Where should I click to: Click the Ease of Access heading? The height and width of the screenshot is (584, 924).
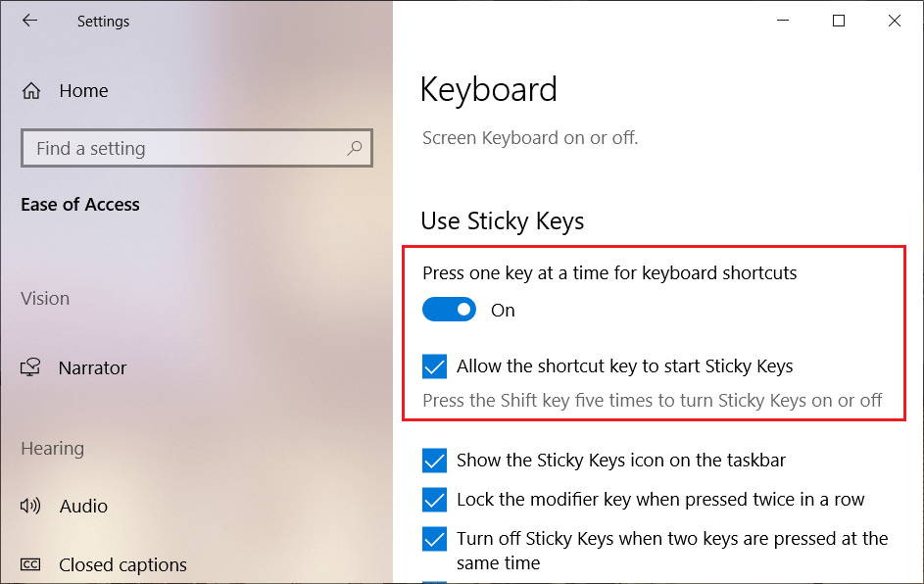coord(80,205)
